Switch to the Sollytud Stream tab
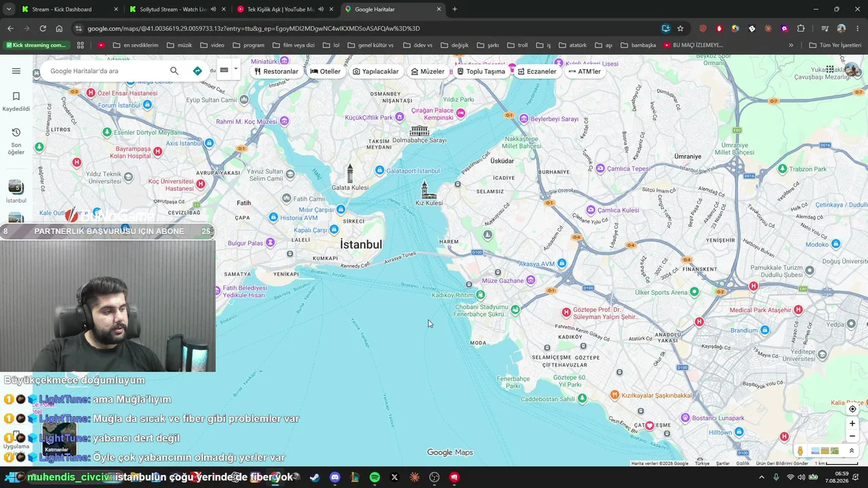This screenshot has width=868, height=488. [176, 9]
